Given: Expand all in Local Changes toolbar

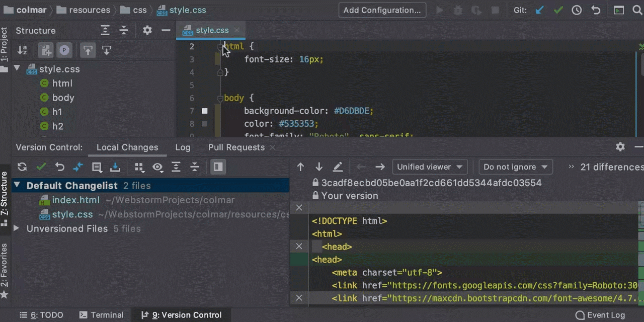Looking at the screenshot, I should tap(176, 167).
